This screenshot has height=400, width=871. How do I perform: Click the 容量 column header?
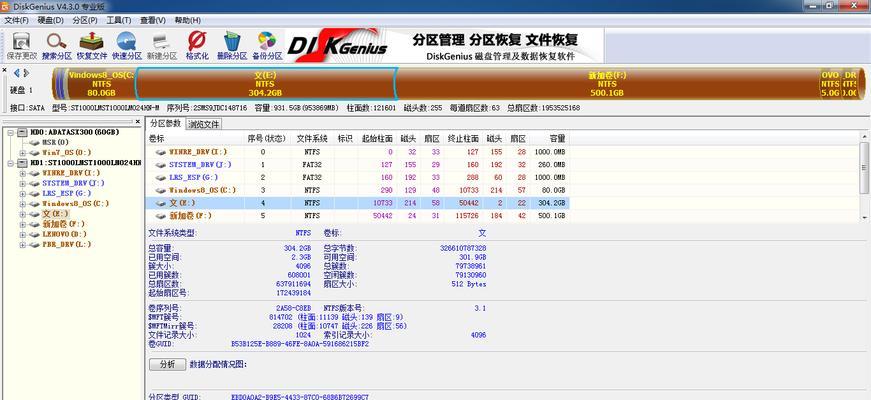click(550, 138)
